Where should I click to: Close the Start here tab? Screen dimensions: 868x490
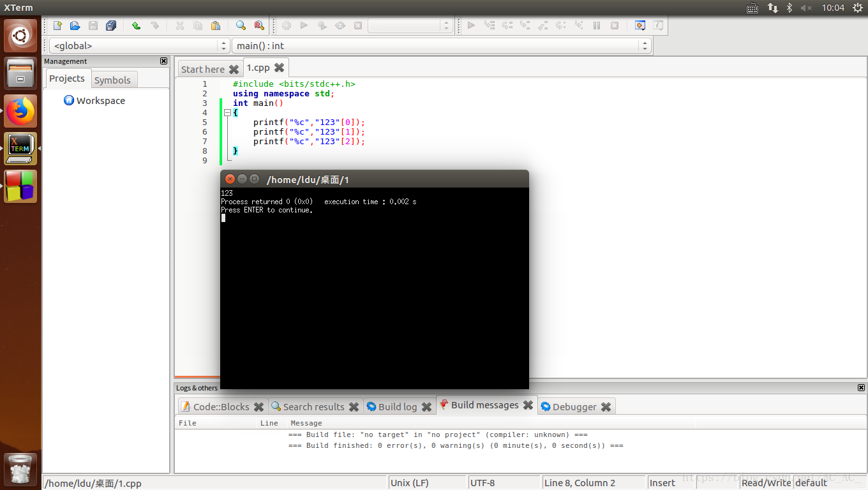(x=234, y=69)
